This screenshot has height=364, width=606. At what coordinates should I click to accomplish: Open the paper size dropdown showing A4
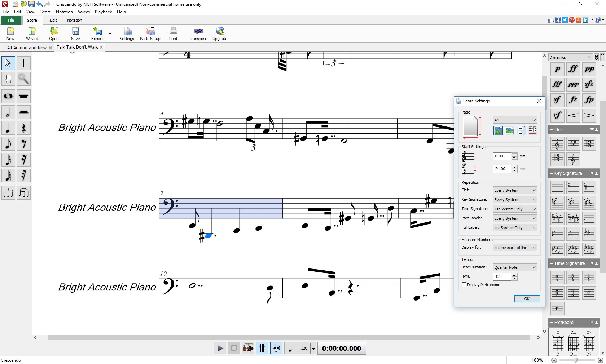(x=515, y=120)
